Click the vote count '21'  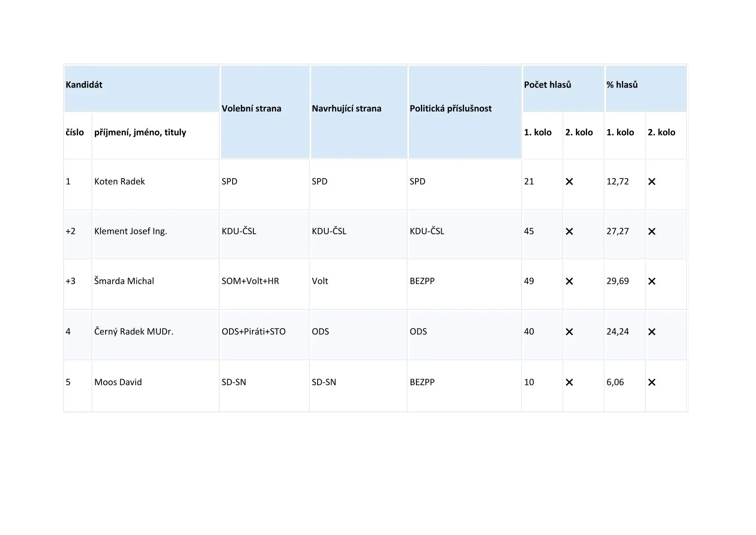coord(529,182)
